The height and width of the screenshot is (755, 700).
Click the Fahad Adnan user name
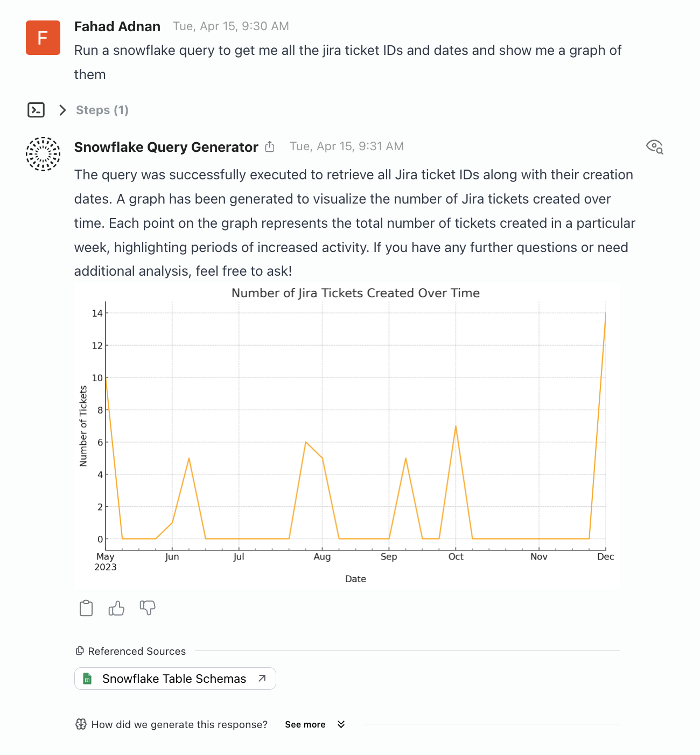pyautogui.click(x=117, y=26)
